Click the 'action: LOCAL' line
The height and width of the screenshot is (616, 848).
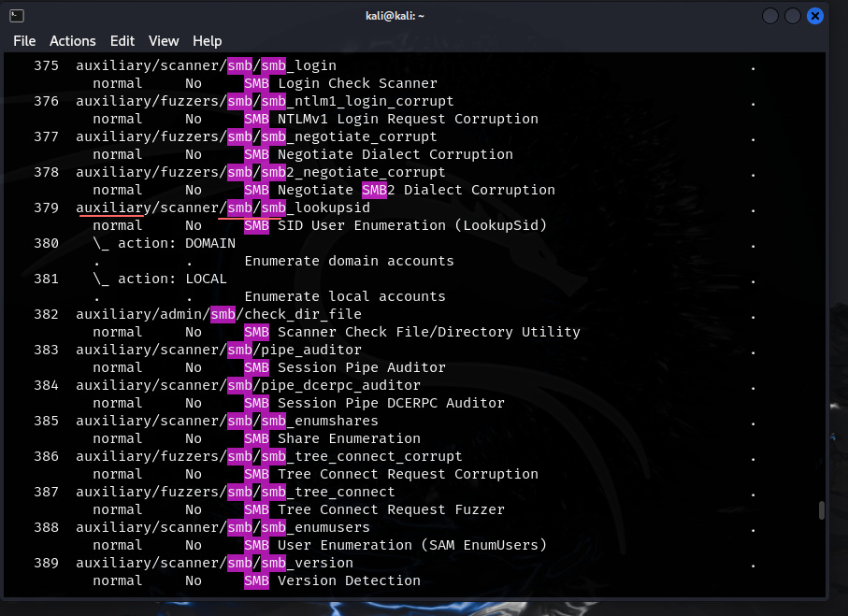click(x=160, y=279)
